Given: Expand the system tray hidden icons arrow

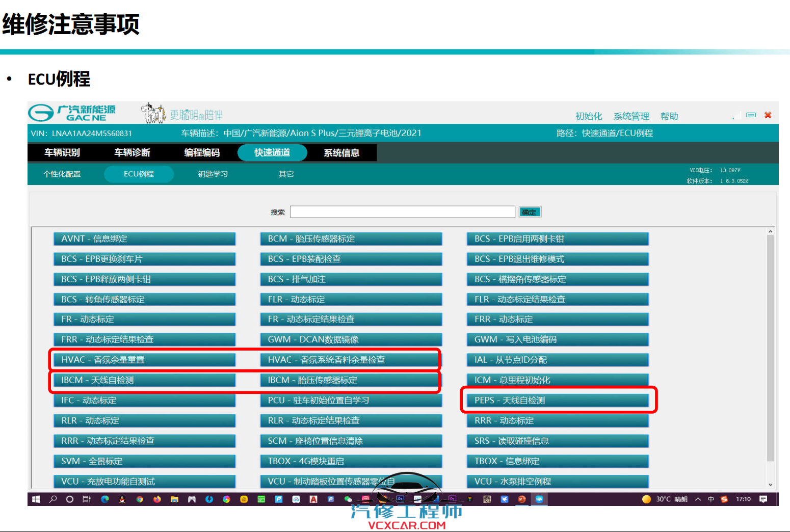Looking at the screenshot, I should (698, 499).
